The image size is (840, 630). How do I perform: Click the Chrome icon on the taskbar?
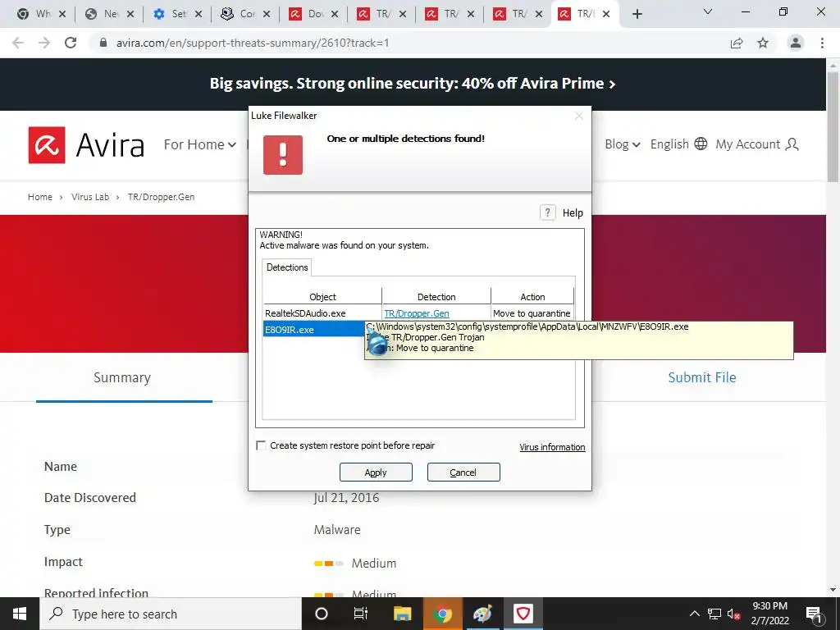click(x=442, y=614)
